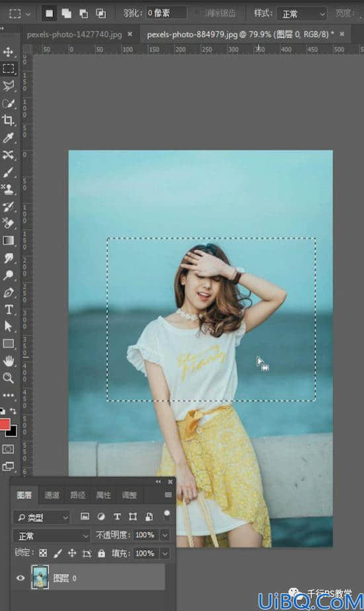364x611 pixels.
Task: Click the black background color swatch
Action: coord(13,432)
